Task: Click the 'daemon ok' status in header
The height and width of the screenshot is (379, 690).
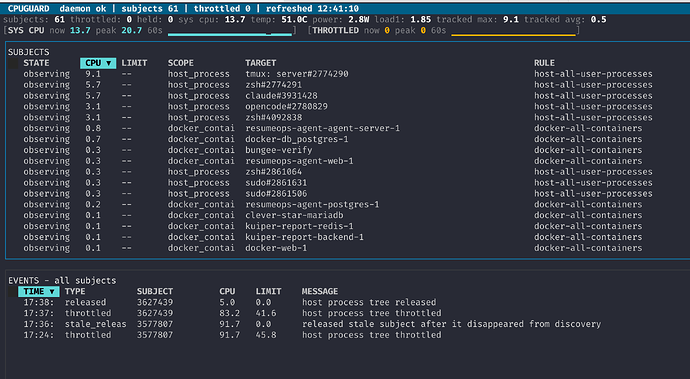Action: tap(83, 8)
